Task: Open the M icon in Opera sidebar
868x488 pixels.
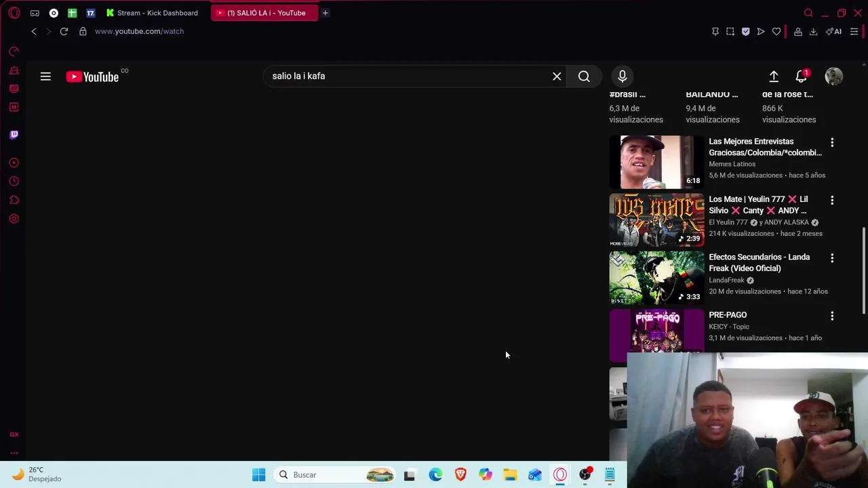Action: pyautogui.click(x=14, y=107)
